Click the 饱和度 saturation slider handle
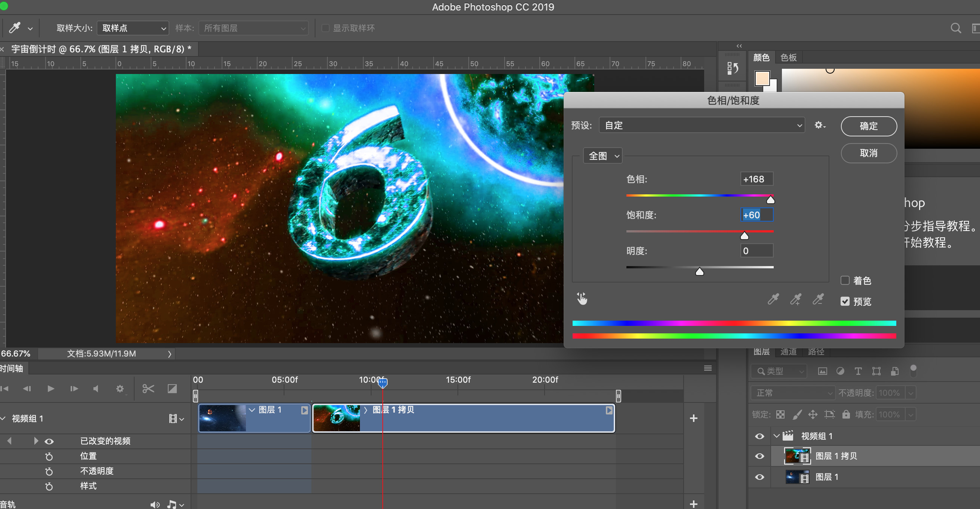 (x=744, y=236)
